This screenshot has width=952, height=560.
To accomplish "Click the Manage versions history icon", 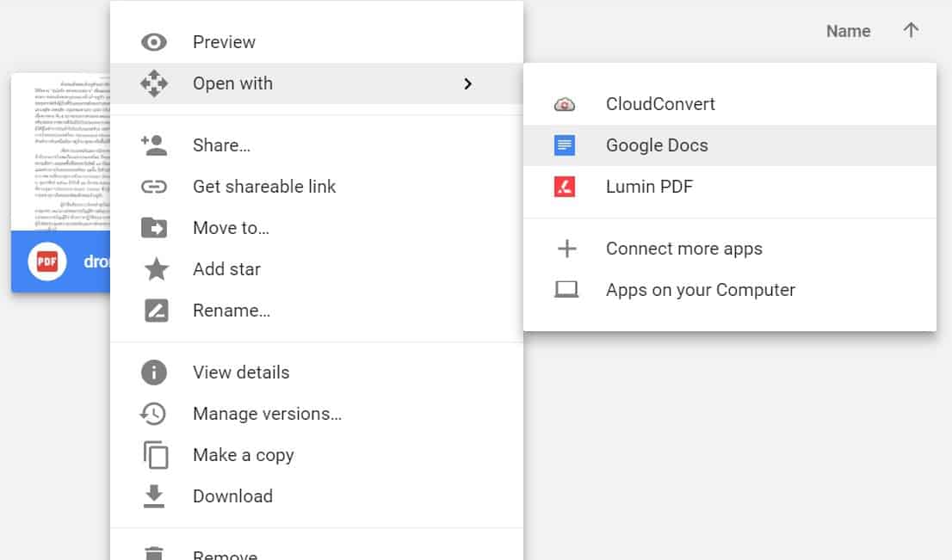I will pyautogui.click(x=154, y=414).
